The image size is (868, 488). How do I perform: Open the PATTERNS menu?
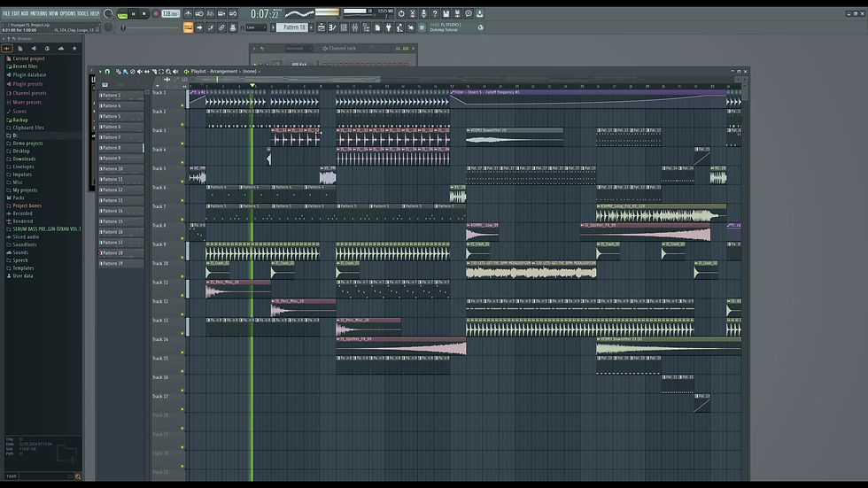click(x=39, y=13)
